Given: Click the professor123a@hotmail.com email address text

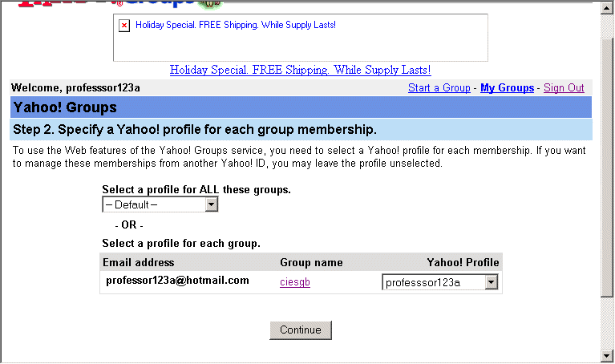Looking at the screenshot, I should (177, 281).
